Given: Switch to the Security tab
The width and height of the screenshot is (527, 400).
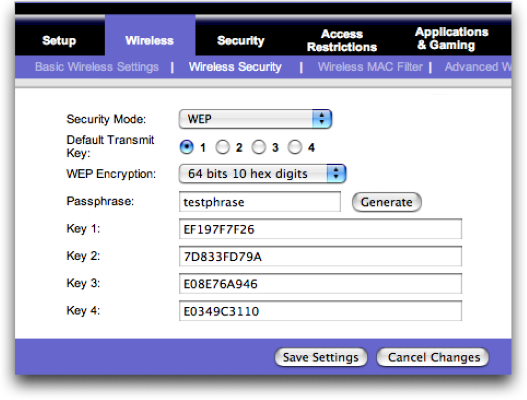Looking at the screenshot, I should pos(241,41).
